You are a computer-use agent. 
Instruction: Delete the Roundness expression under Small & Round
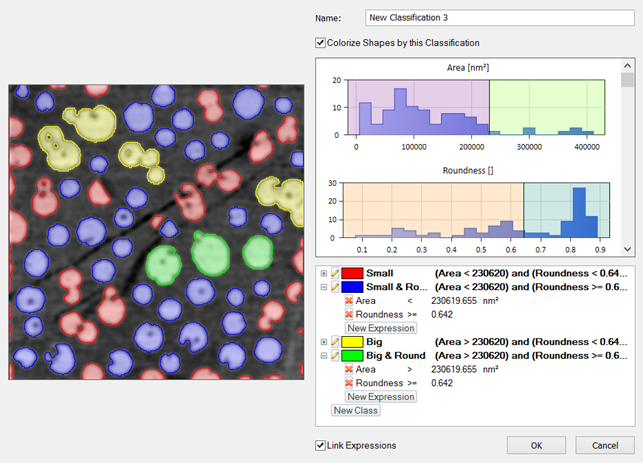coord(350,314)
